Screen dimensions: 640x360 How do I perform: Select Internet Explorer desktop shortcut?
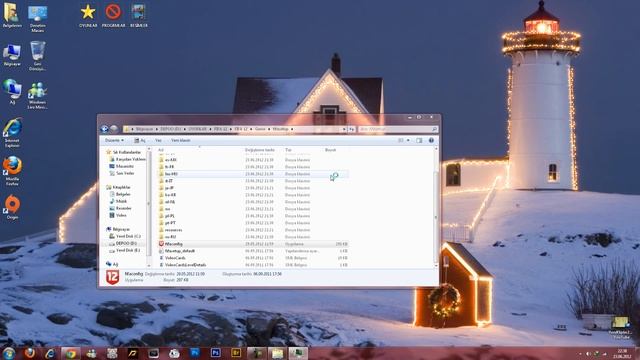coord(12,133)
